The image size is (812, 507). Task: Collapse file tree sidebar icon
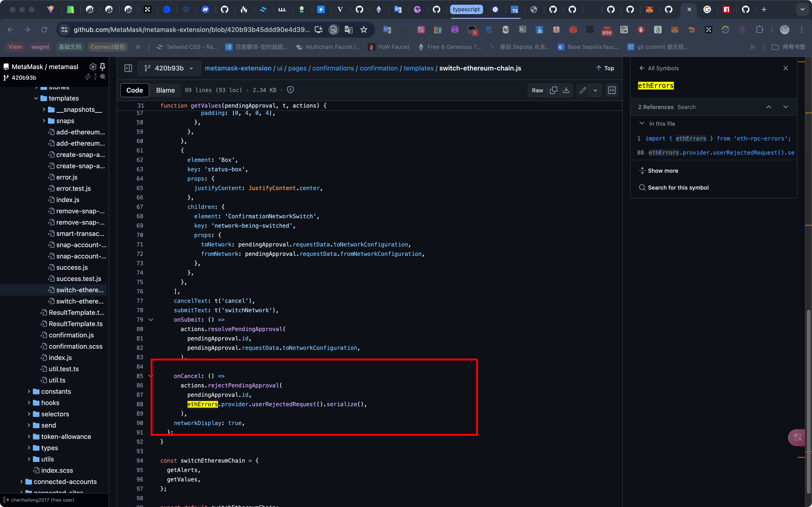tap(128, 68)
